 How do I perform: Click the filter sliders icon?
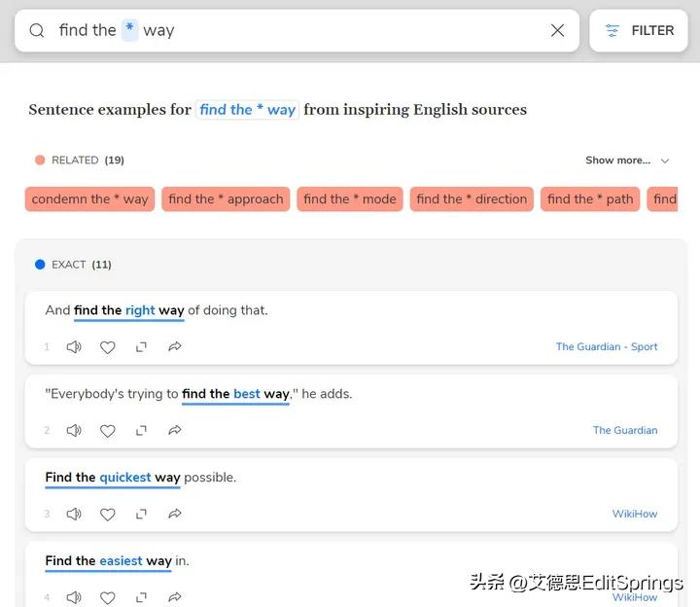[x=612, y=30]
